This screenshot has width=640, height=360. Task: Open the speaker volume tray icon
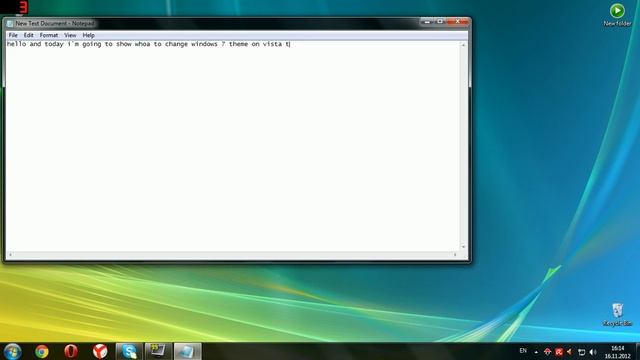593,351
